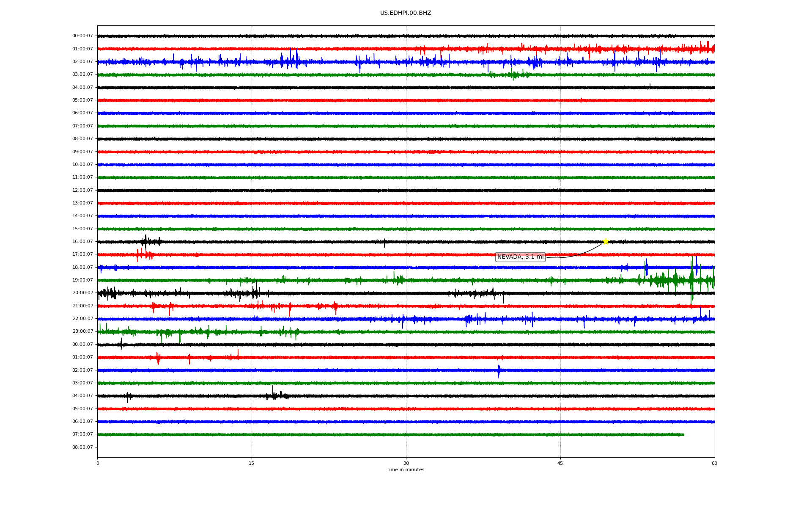The image size is (812, 508).
Task: Click the 16:00:07 row time label
Action: (82, 242)
